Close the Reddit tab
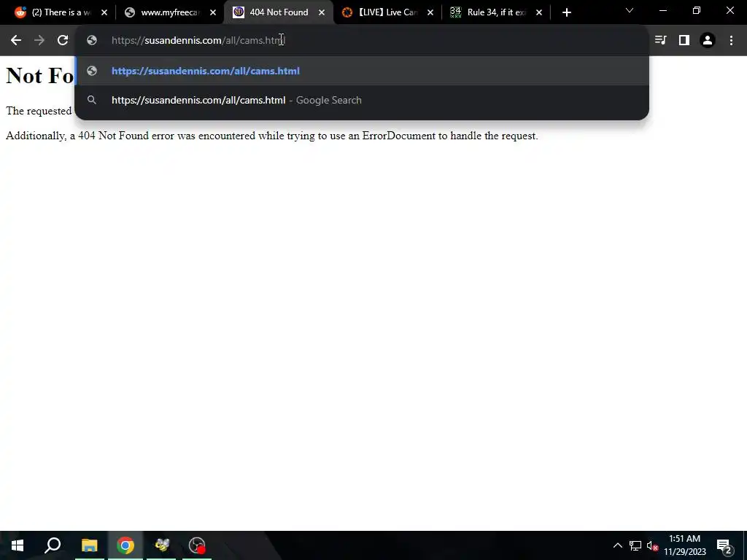 click(x=104, y=12)
